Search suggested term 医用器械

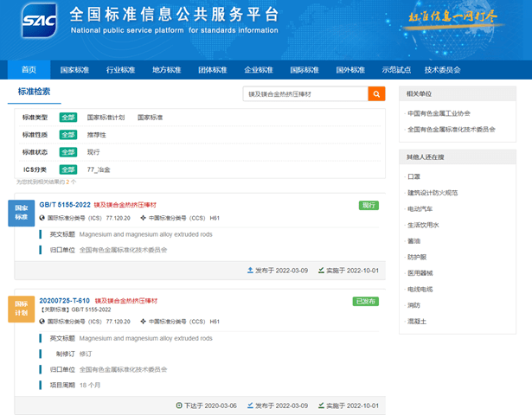pyautogui.click(x=420, y=273)
